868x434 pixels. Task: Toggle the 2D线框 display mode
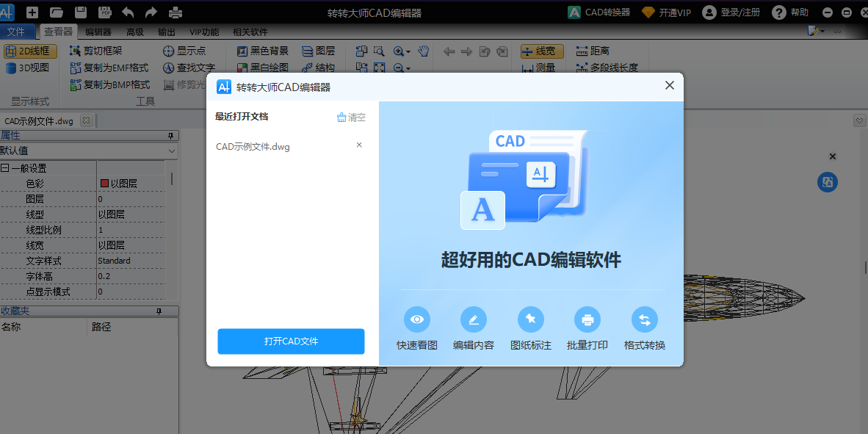point(30,51)
